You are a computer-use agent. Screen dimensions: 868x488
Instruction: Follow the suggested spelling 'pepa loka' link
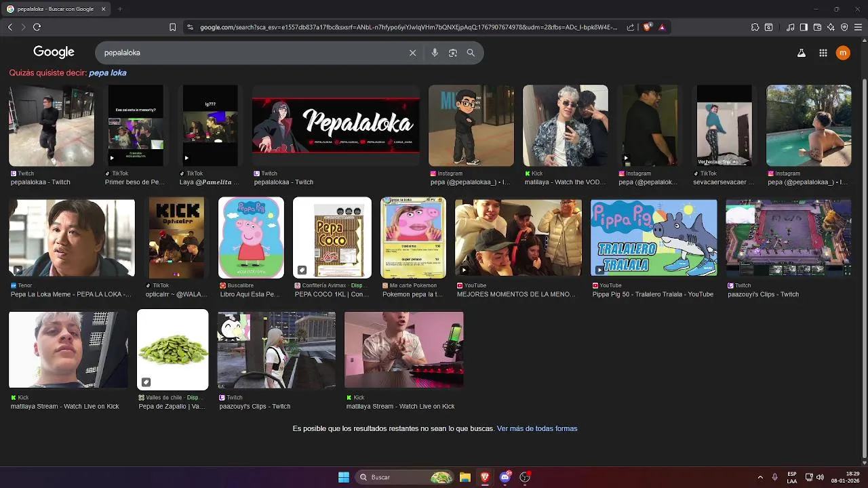click(x=107, y=73)
